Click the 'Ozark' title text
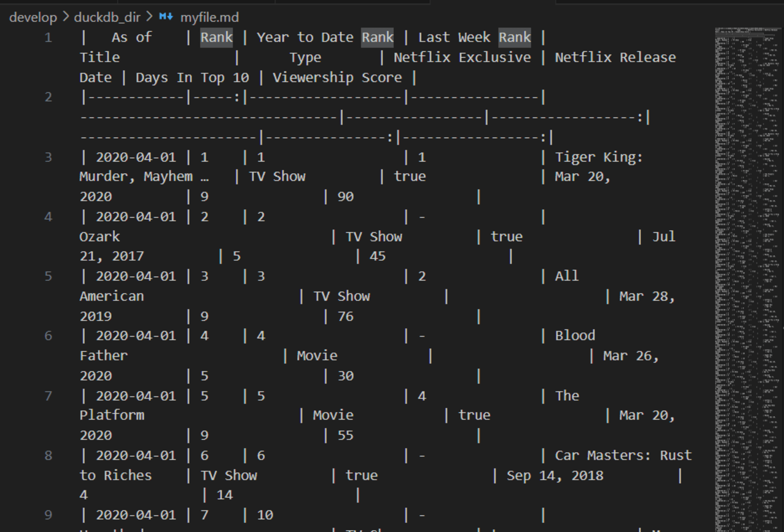This screenshot has height=532, width=784. click(x=100, y=236)
